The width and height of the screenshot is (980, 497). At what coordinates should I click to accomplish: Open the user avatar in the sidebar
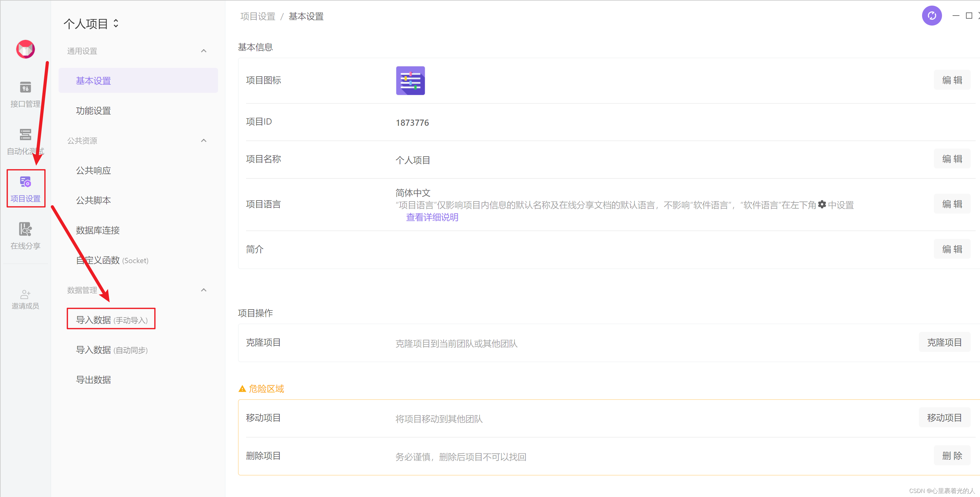(26, 50)
